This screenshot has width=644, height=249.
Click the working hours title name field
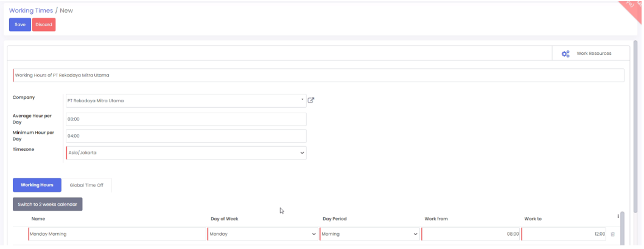(x=318, y=75)
